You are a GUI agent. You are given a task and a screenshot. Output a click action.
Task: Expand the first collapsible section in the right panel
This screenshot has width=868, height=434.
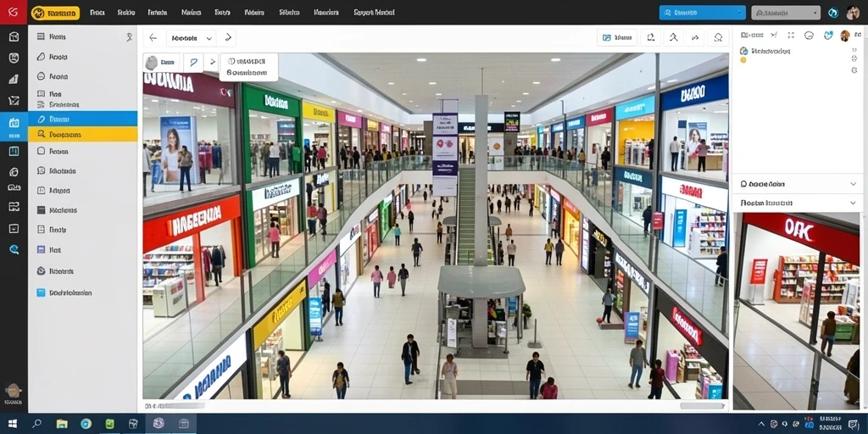[797, 184]
